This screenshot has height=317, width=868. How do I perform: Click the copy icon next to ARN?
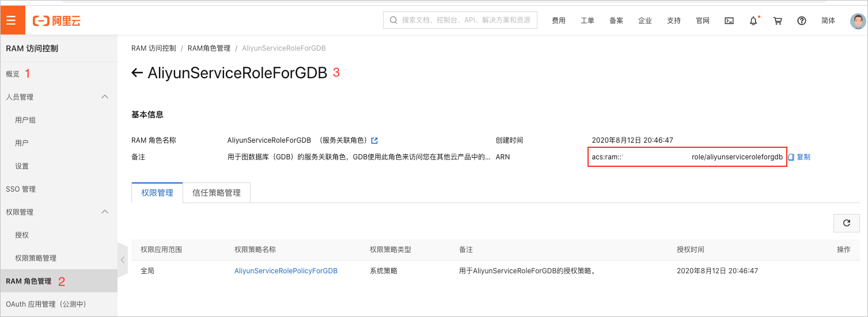[791, 157]
